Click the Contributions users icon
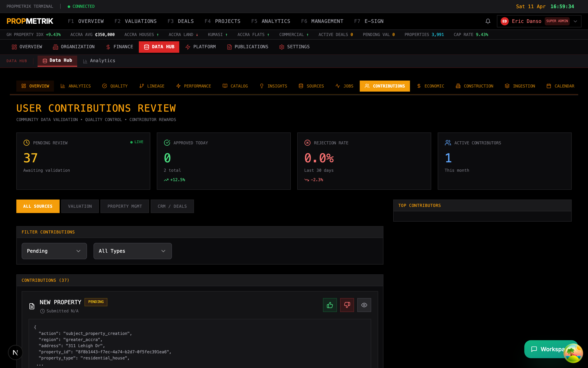 coord(367,86)
